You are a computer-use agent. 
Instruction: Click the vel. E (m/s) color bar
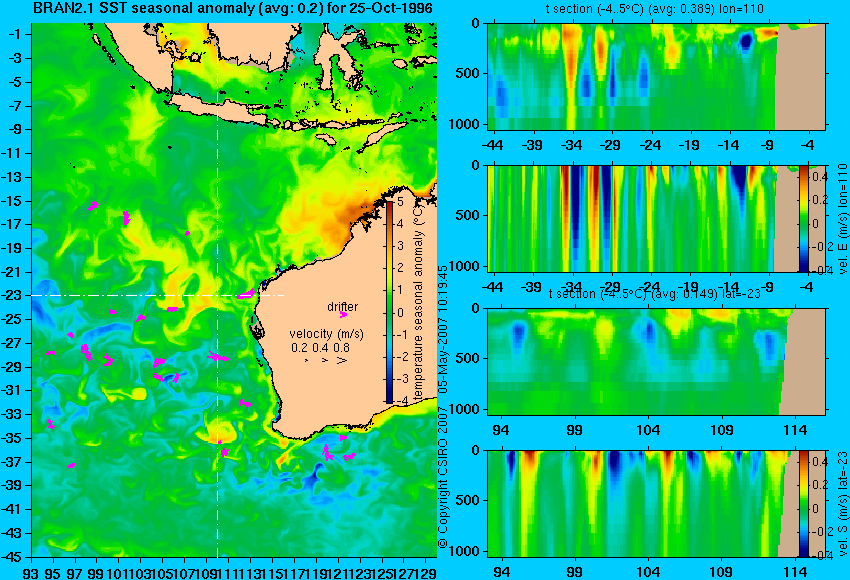click(803, 218)
